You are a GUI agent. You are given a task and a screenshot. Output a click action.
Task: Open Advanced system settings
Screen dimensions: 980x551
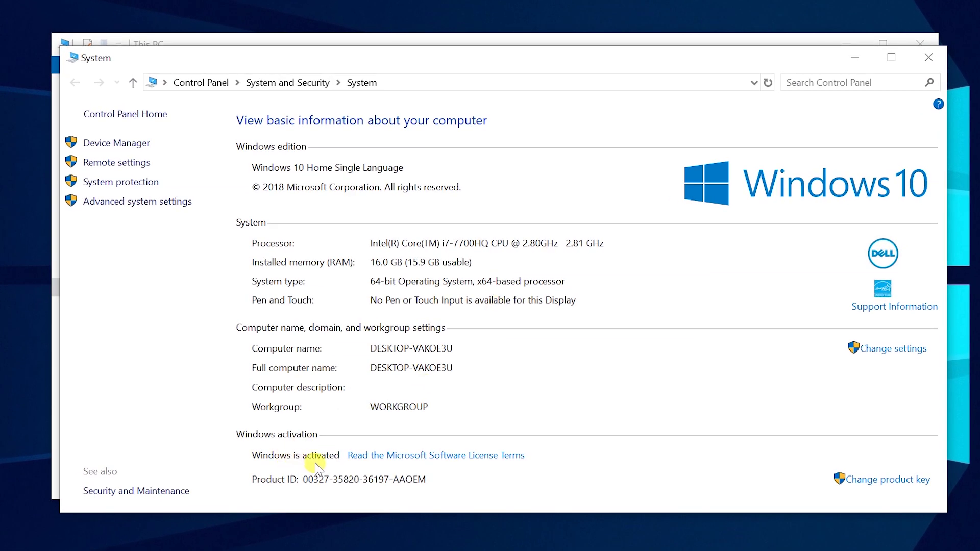tap(137, 201)
